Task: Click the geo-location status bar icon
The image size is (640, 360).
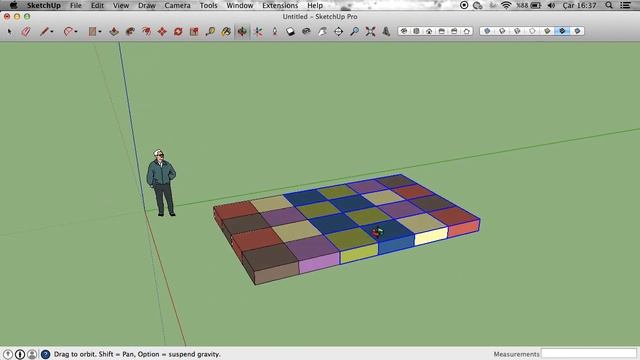Action: [x=8, y=354]
